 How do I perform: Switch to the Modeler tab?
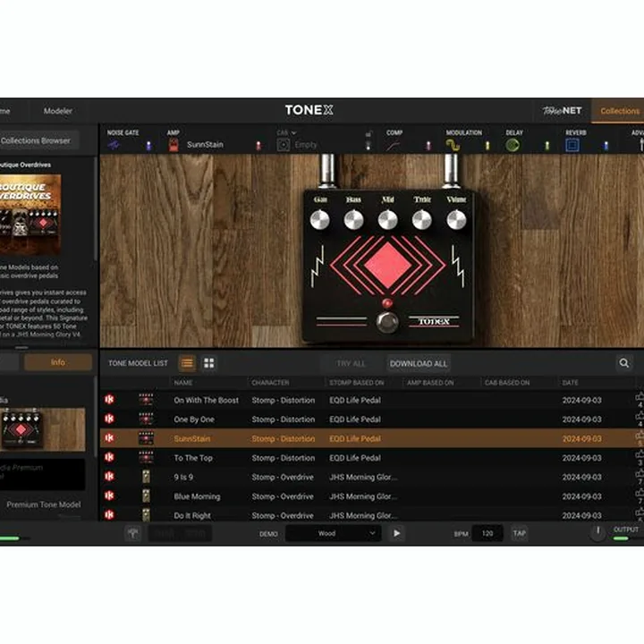coord(58,111)
